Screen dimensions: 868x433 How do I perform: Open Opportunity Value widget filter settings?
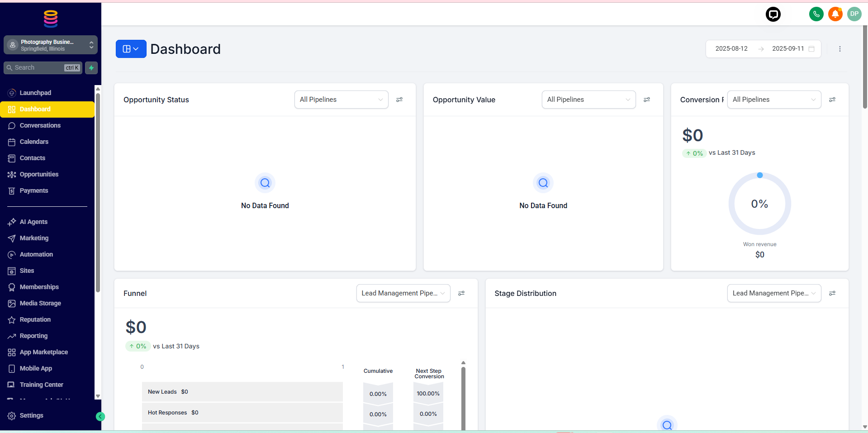coord(647,100)
